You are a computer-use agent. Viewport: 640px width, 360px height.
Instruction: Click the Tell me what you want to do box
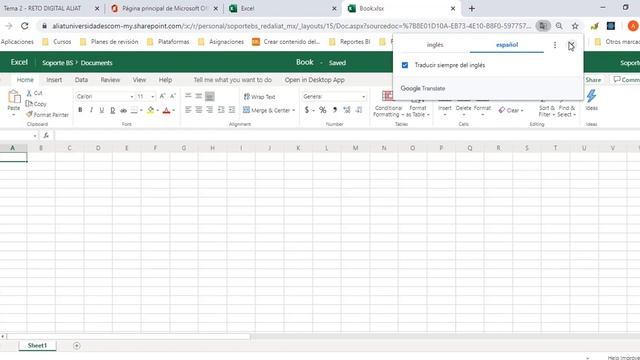(233, 80)
